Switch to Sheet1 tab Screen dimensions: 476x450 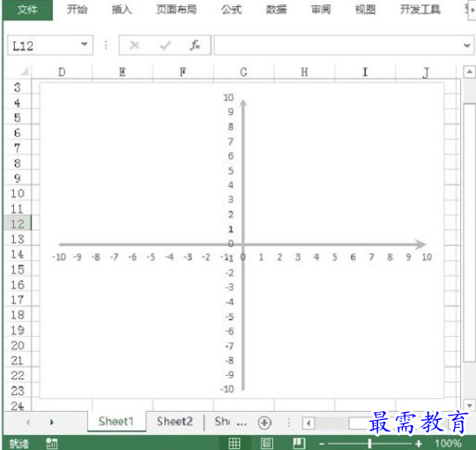click(116, 422)
